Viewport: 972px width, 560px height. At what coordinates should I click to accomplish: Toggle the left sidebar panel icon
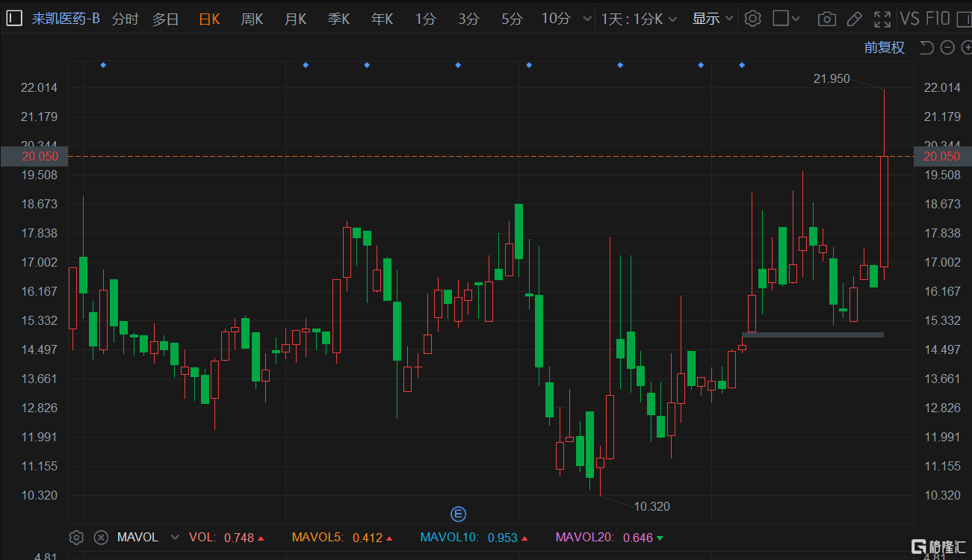[14, 19]
